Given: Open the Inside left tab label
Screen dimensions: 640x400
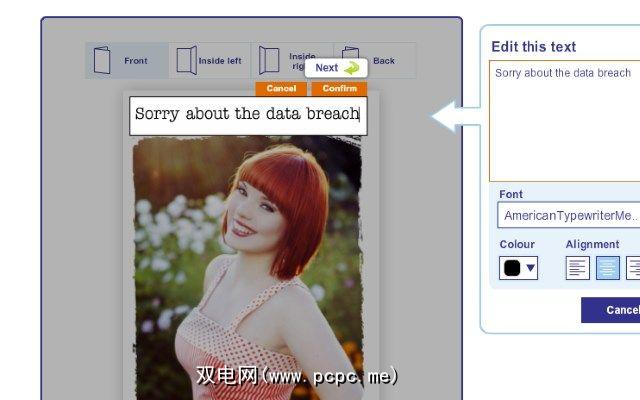Looking at the screenshot, I should pos(219,61).
